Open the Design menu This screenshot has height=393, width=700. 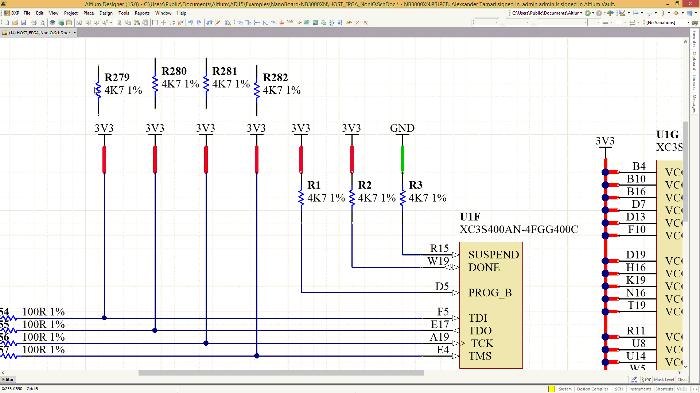106,13
